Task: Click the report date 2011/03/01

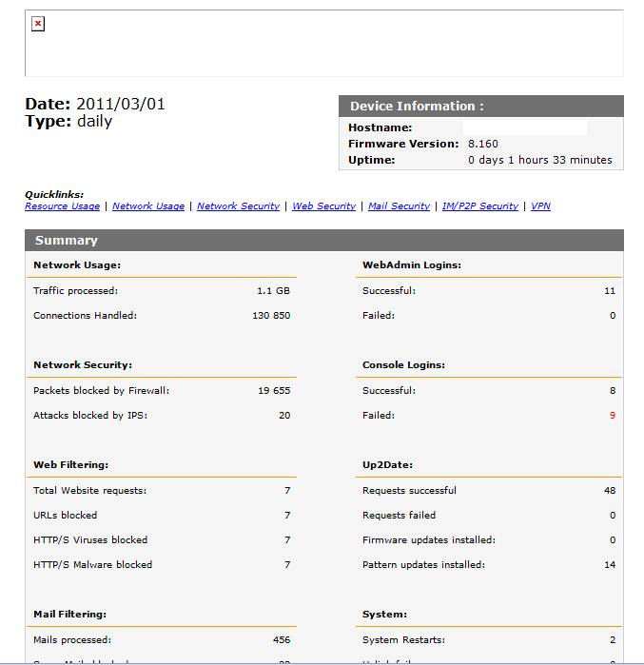Action: point(120,104)
